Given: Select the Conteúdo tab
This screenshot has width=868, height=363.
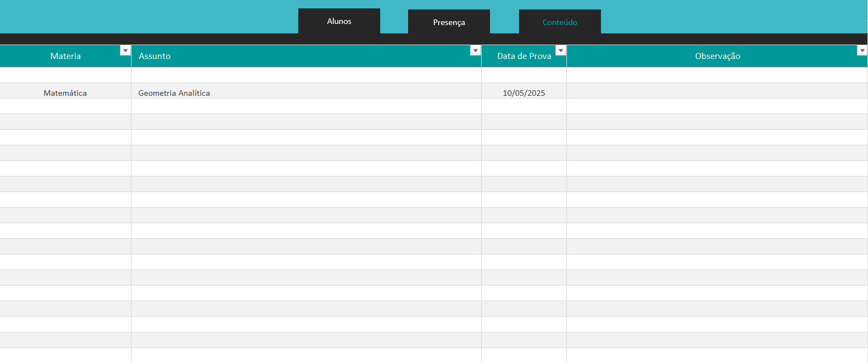Looking at the screenshot, I should (560, 22).
